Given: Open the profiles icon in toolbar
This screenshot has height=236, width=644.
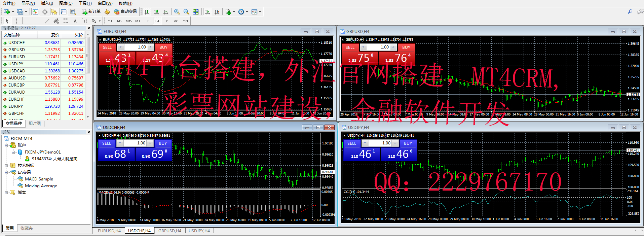Looking at the screenshot, I should coord(20,12).
